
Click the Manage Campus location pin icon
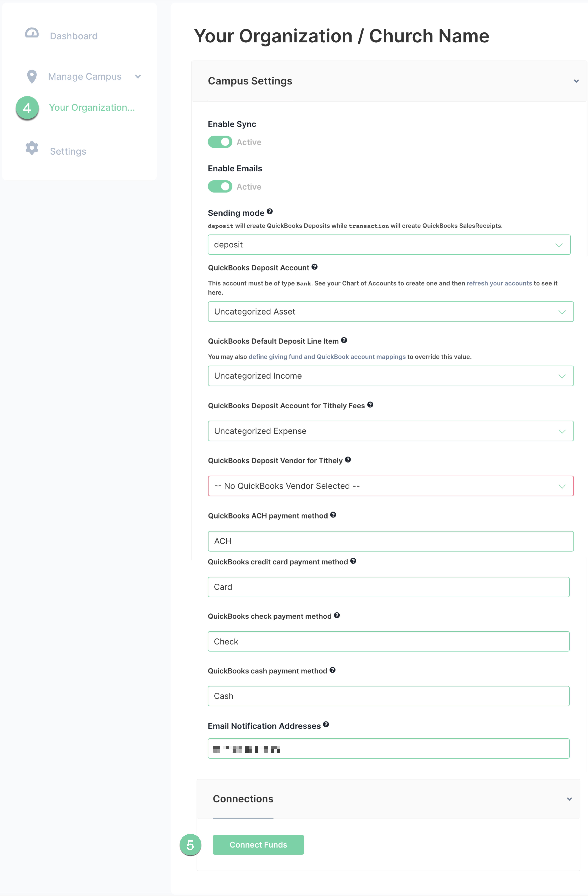pos(32,76)
